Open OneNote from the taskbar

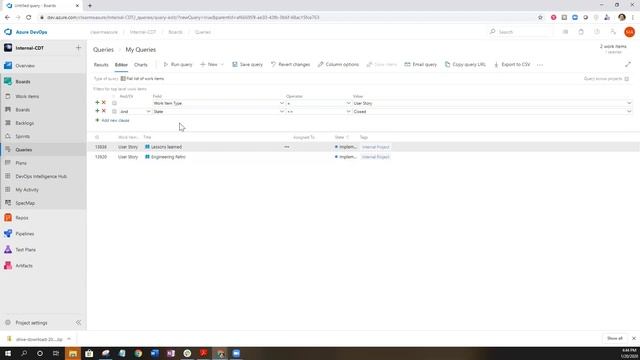tap(171, 353)
